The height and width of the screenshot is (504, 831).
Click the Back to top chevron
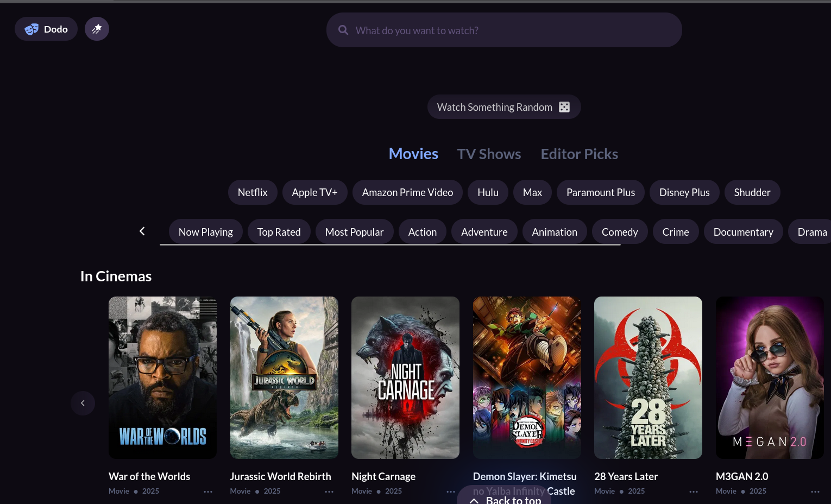click(474, 500)
